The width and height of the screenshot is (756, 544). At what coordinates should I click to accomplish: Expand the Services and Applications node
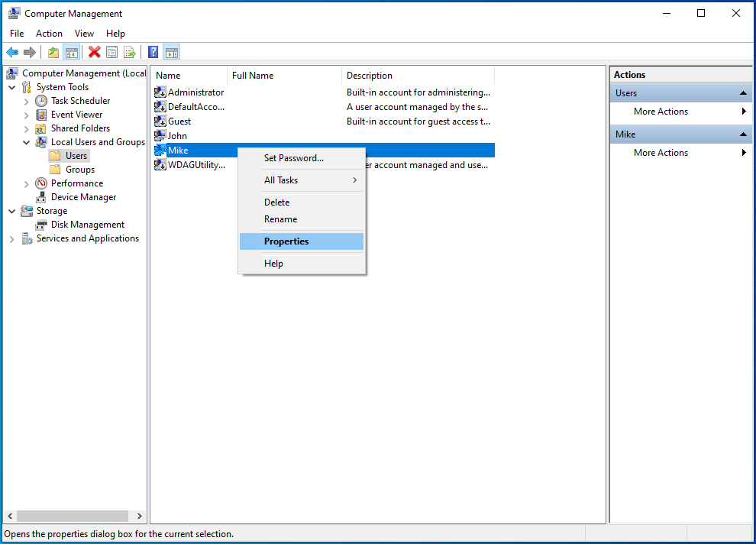(12, 238)
